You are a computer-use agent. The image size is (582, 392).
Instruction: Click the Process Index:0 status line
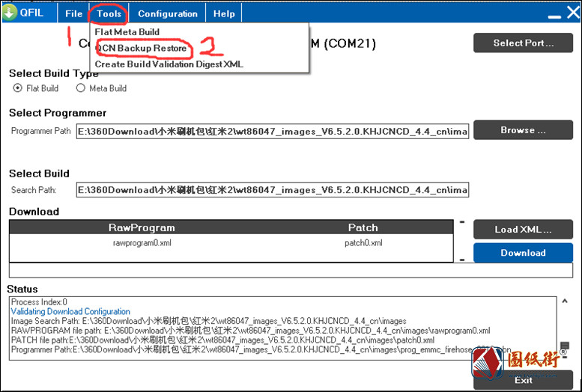(x=39, y=302)
